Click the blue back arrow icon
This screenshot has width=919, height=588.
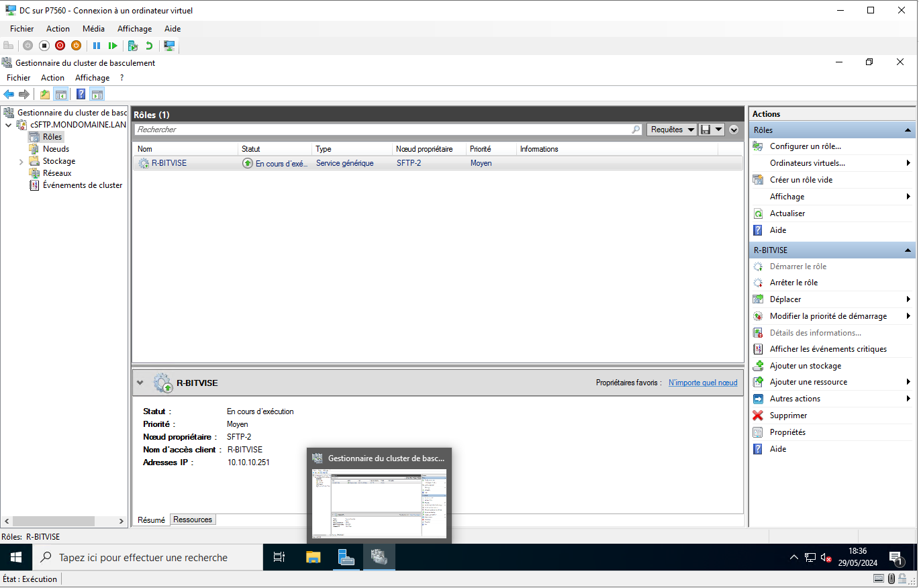pyautogui.click(x=9, y=95)
